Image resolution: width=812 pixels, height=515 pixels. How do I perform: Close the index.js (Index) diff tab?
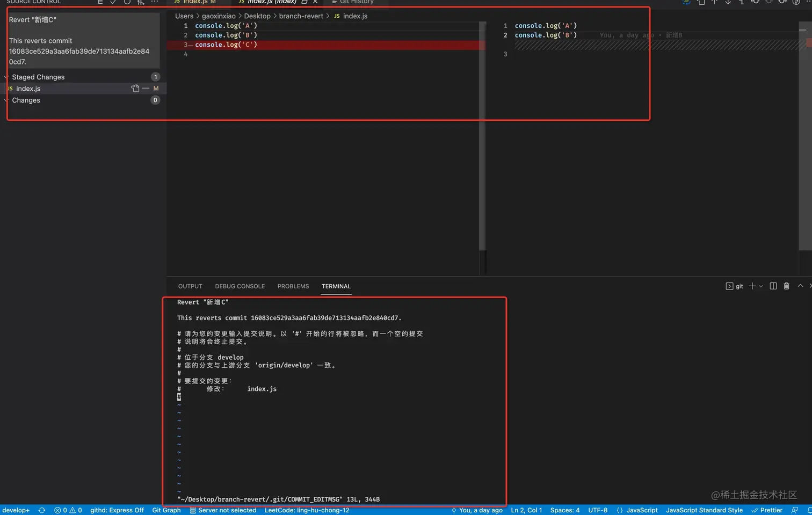[315, 2]
